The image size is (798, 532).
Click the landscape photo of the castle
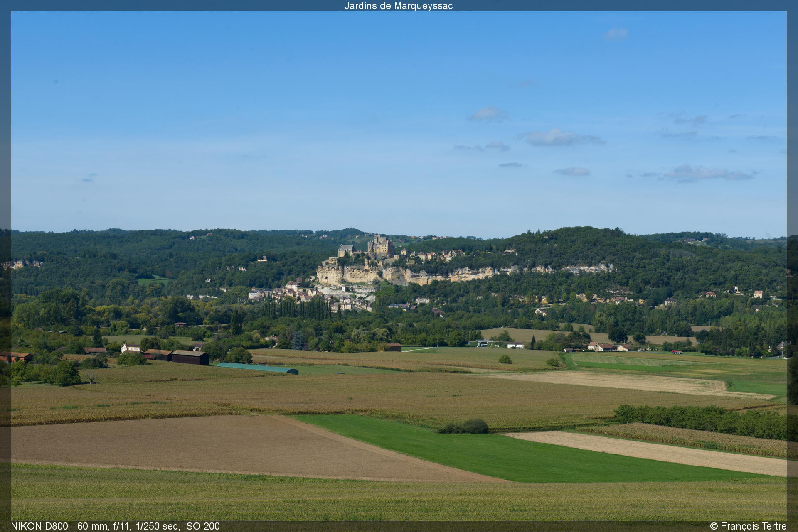click(x=399, y=266)
